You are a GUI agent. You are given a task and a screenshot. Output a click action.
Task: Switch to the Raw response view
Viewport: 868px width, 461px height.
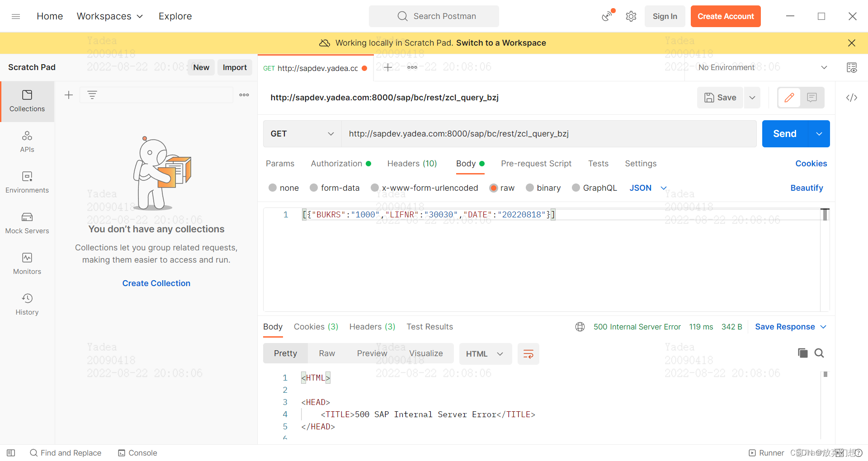click(x=327, y=353)
